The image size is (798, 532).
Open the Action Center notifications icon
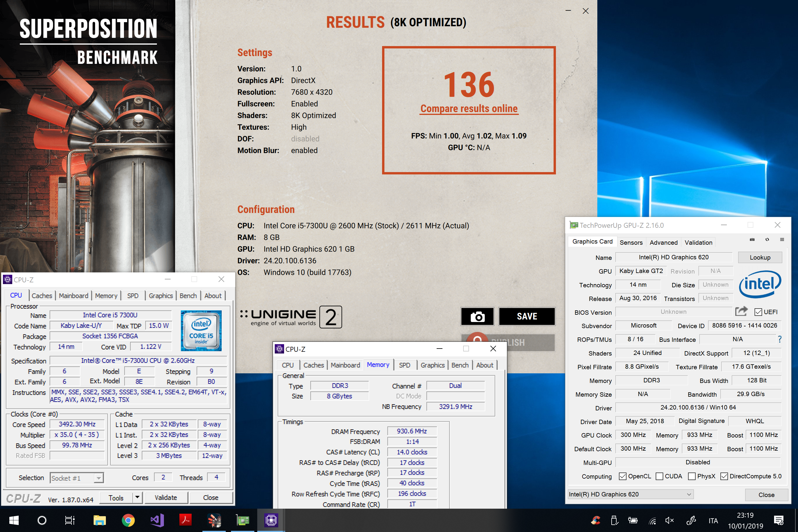(x=779, y=520)
